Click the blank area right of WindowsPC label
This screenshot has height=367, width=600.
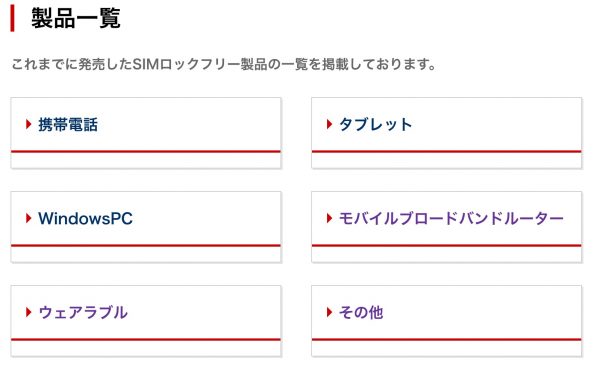coord(207,219)
